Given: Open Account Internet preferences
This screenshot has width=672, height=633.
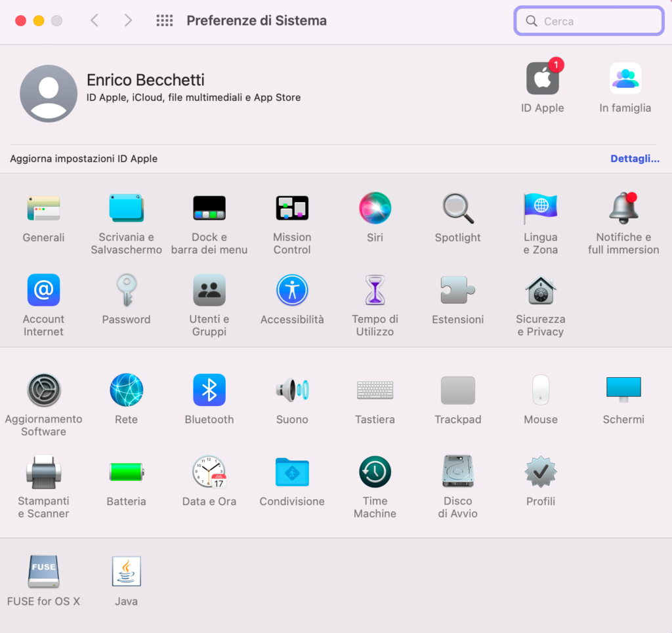Looking at the screenshot, I should point(44,291).
